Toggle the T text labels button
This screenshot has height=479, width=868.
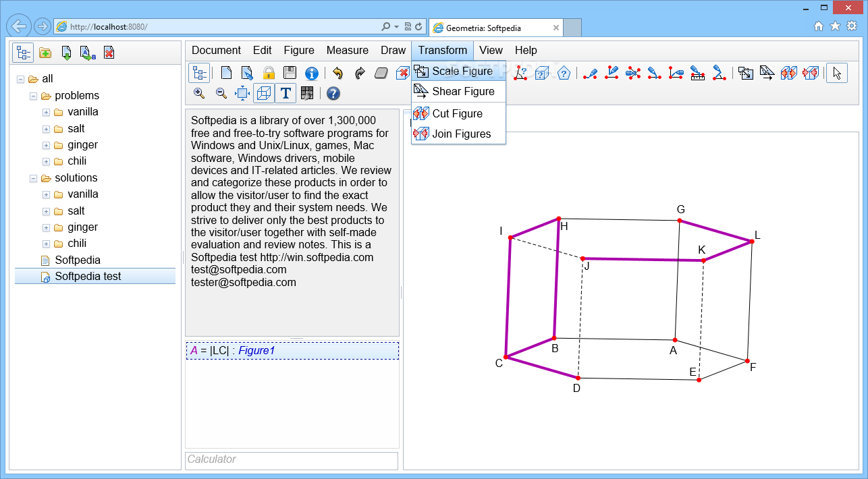(x=286, y=93)
